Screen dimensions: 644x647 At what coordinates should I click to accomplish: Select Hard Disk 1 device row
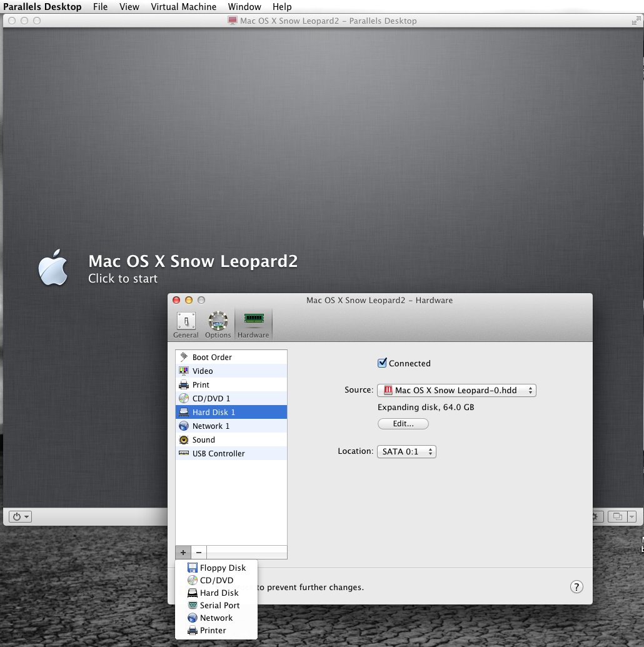(x=231, y=412)
